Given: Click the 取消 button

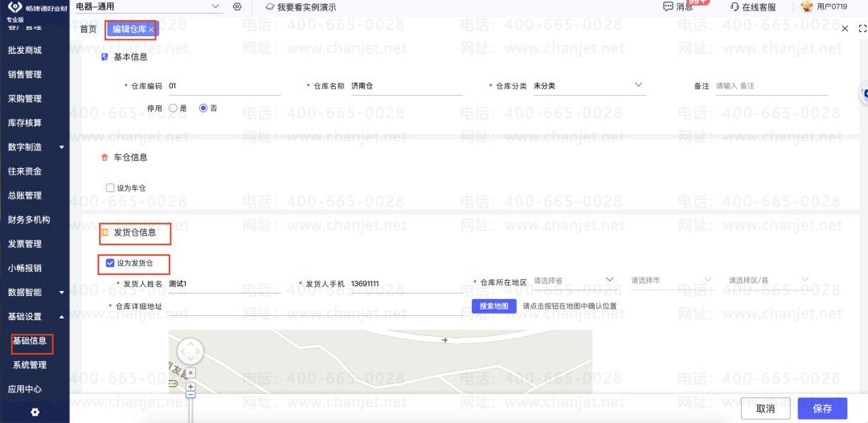Looking at the screenshot, I should 765,409.
